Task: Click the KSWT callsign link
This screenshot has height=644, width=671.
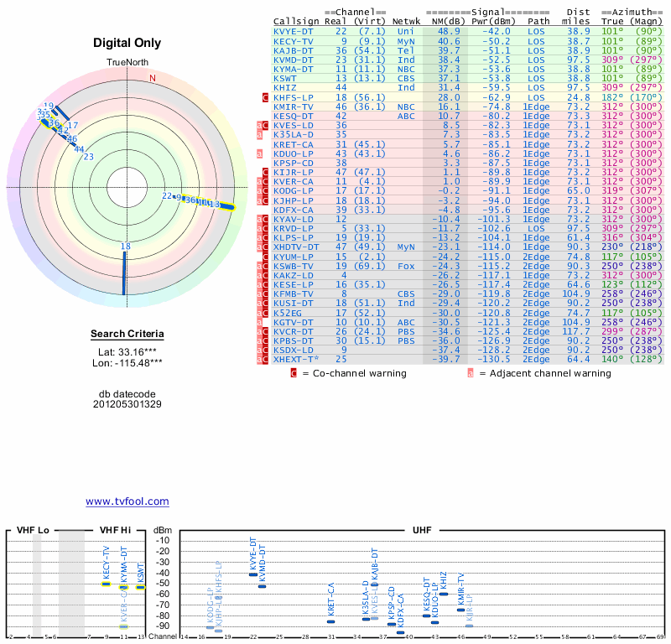Action: 287,78
